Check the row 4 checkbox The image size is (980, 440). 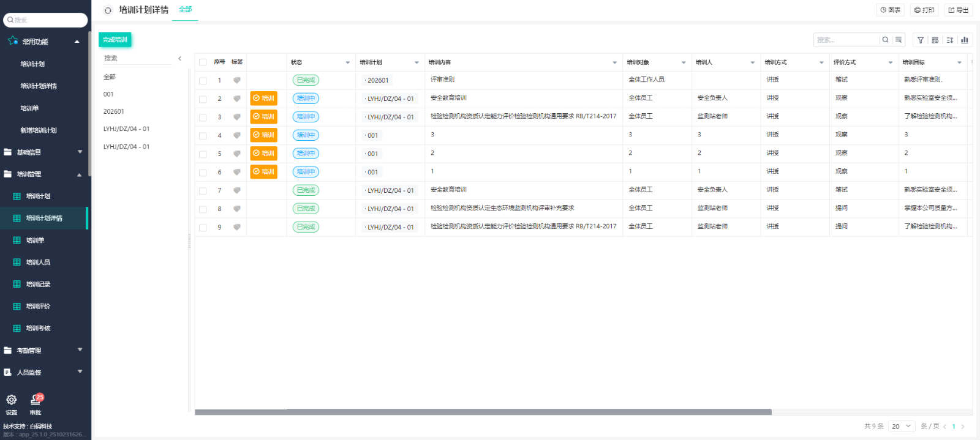click(203, 136)
